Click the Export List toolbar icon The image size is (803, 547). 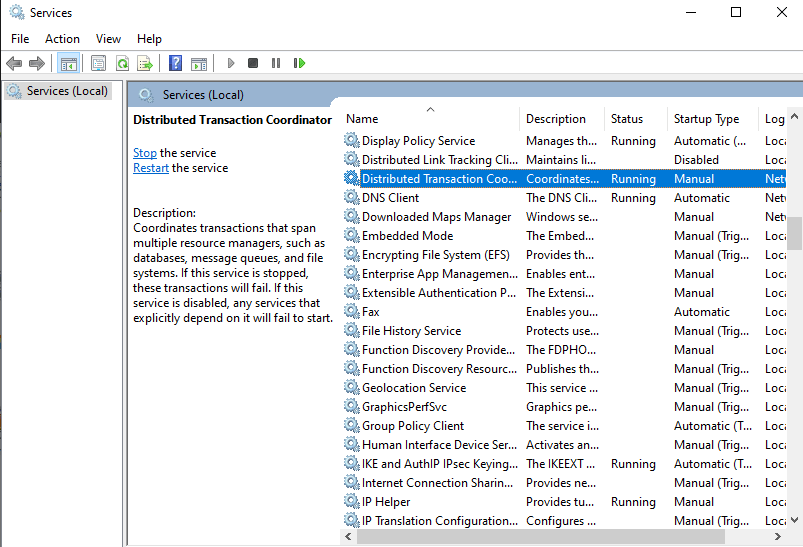pyautogui.click(x=144, y=63)
